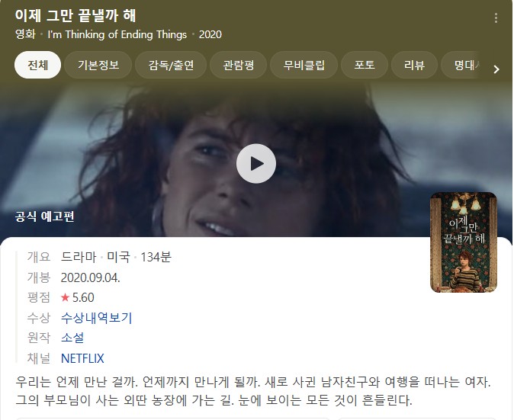Open the 소설 original novel link
This screenshot has width=514, height=420.
click(72, 338)
